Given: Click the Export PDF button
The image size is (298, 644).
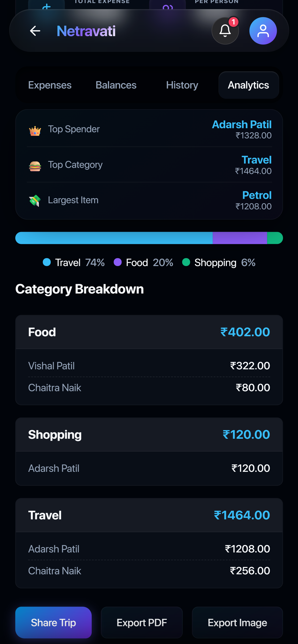Looking at the screenshot, I should tap(142, 622).
